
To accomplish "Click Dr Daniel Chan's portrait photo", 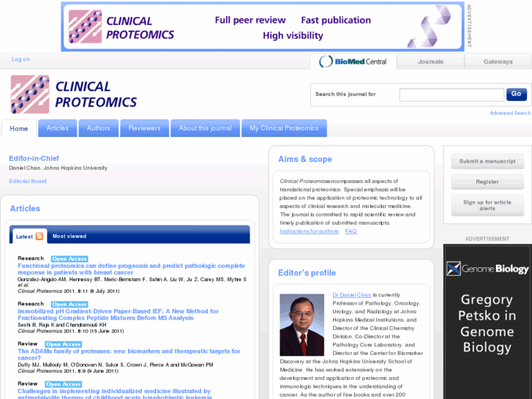I will 301,324.
